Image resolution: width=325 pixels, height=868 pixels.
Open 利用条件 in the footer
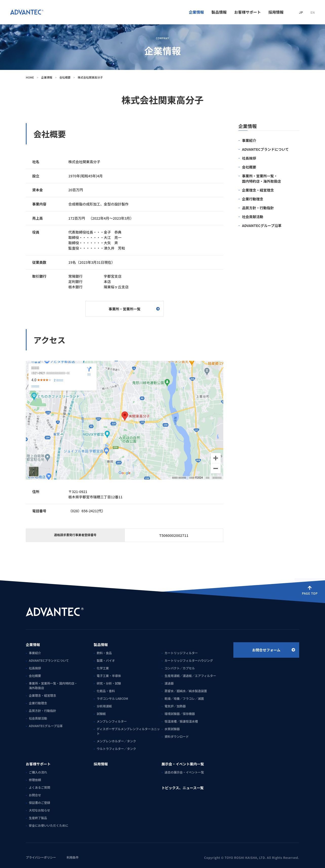pos(72,857)
